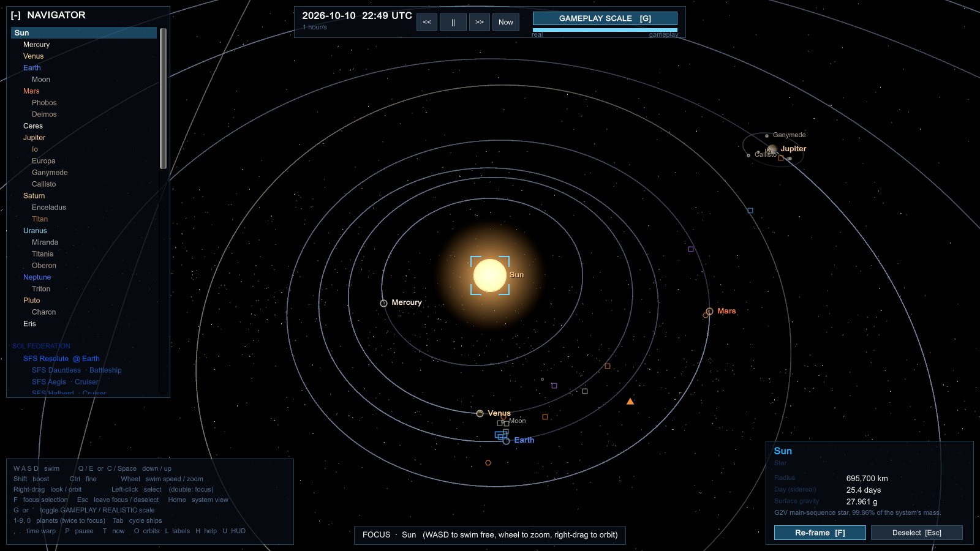Click the Mercury planet marker
This screenshot has height=551, width=980.
(383, 303)
